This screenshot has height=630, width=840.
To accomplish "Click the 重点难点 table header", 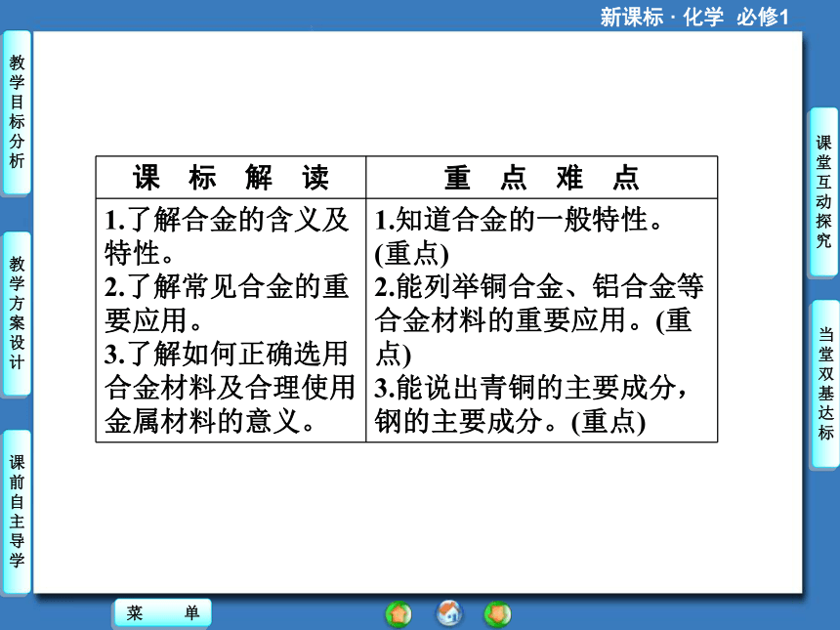I will coord(542,178).
